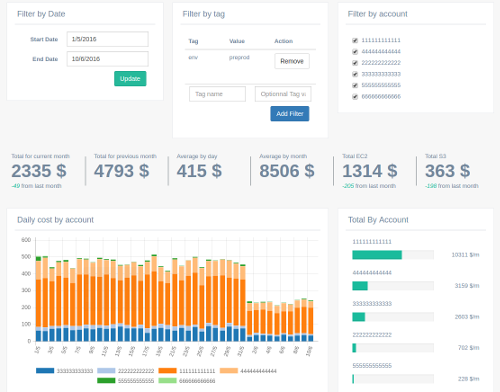Click progress bar for account 111111111111
500x392 pixels.
pyautogui.click(x=393, y=255)
